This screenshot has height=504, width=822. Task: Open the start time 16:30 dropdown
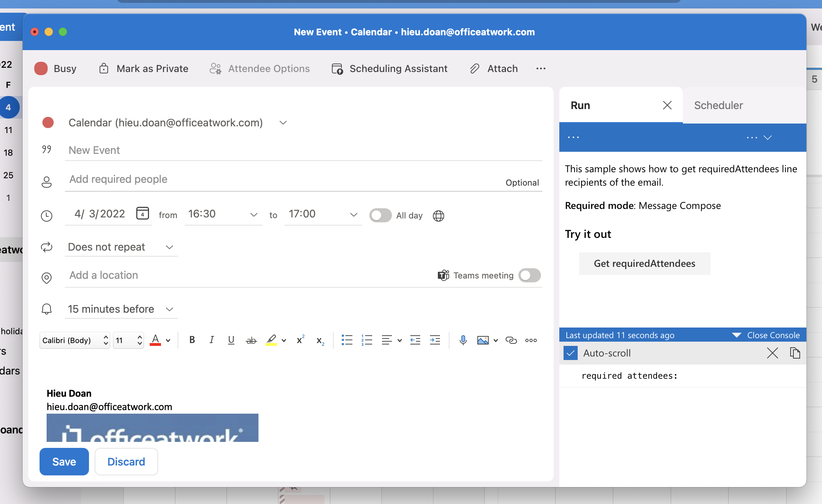254,215
